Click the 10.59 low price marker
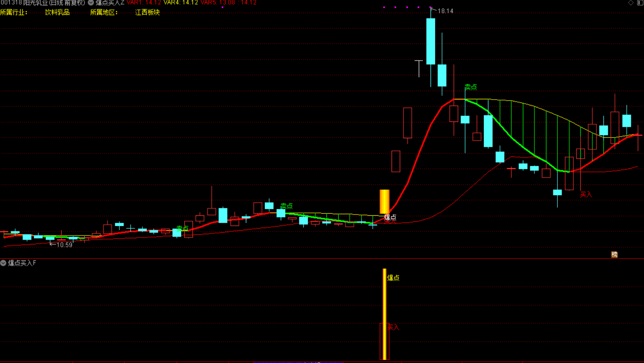 coord(64,245)
